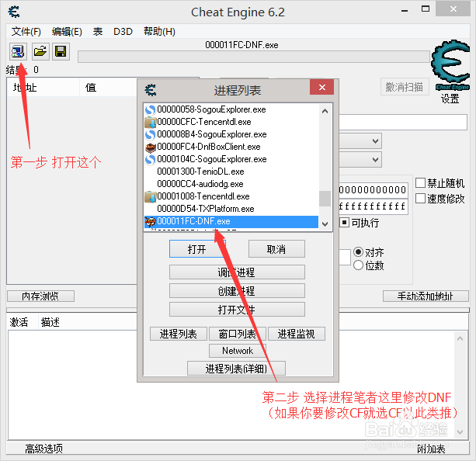The width and height of the screenshot is (476, 461).
Task: Click the 内存浏览 button
Action: click(40, 296)
